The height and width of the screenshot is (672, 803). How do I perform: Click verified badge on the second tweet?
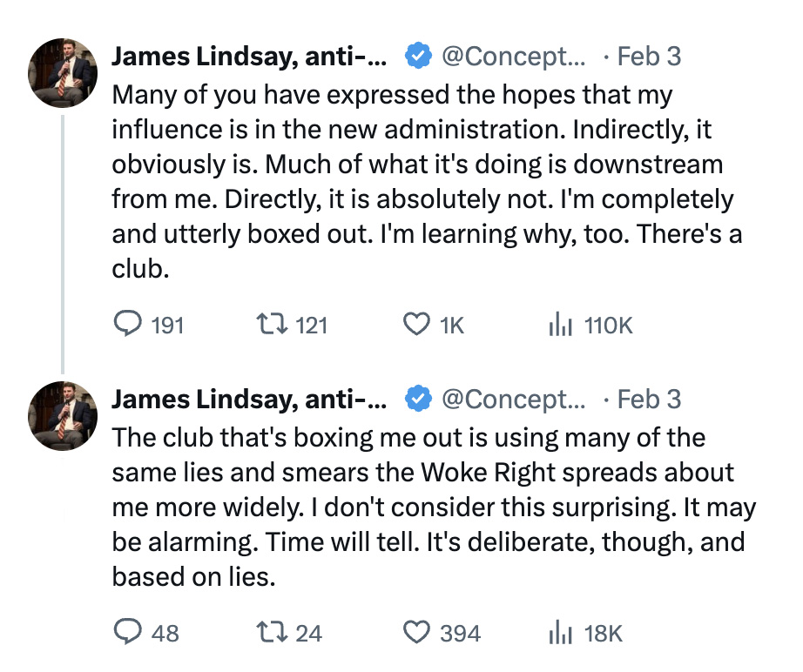419,400
